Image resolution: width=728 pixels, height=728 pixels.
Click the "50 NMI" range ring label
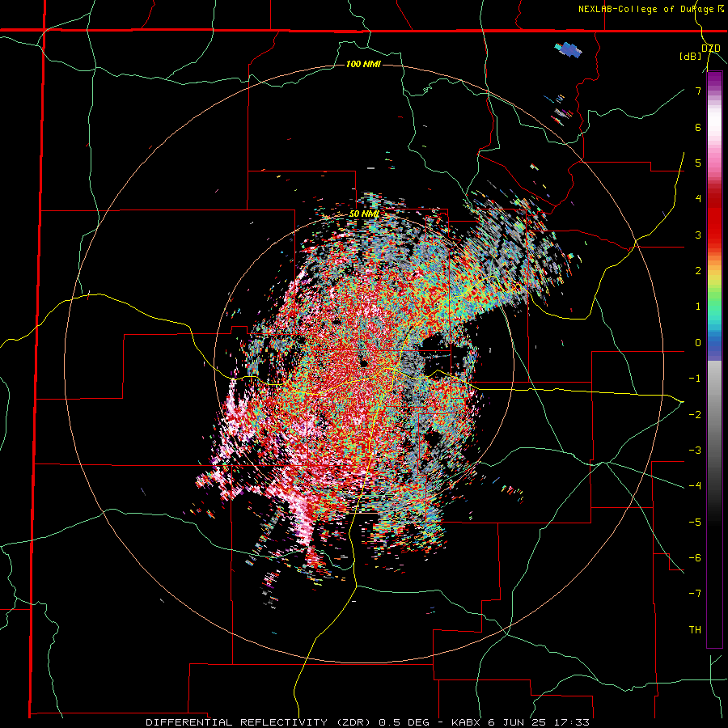365,214
